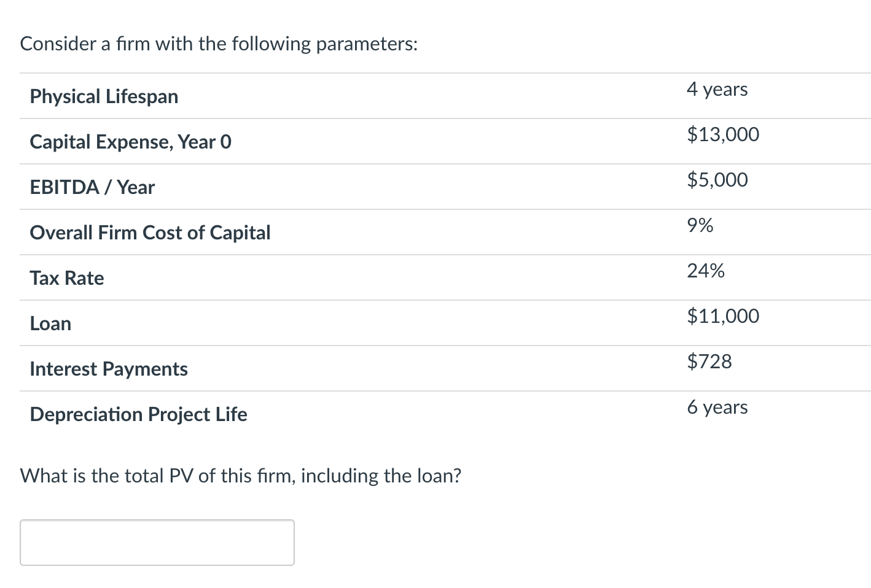The height and width of the screenshot is (588, 871).
Task: Click the Overall Firm Cost of Capital label
Action: [x=150, y=232]
